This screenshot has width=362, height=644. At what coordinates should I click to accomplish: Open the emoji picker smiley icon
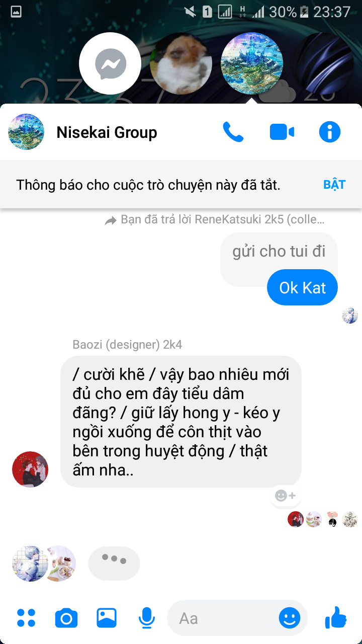click(x=290, y=618)
